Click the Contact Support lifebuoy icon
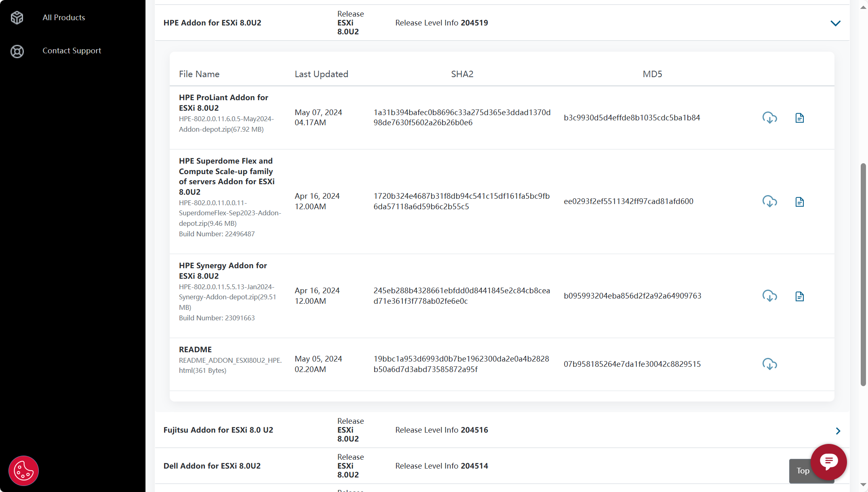 point(17,51)
